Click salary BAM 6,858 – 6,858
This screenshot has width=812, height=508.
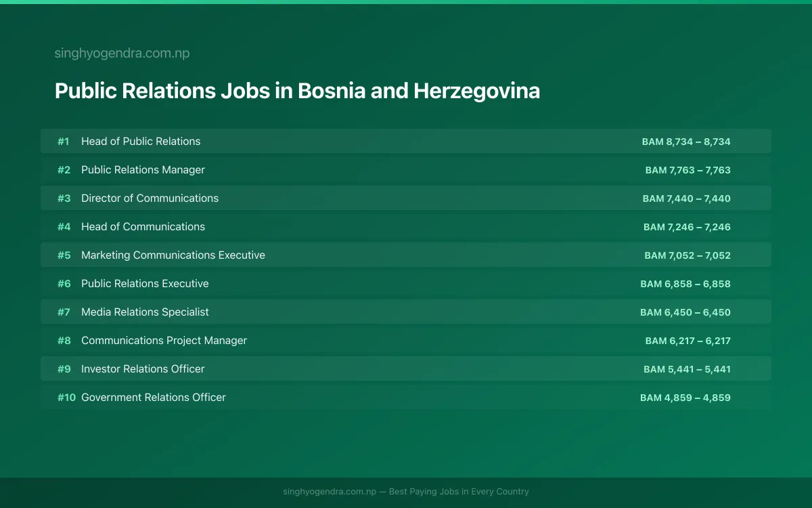click(x=685, y=284)
